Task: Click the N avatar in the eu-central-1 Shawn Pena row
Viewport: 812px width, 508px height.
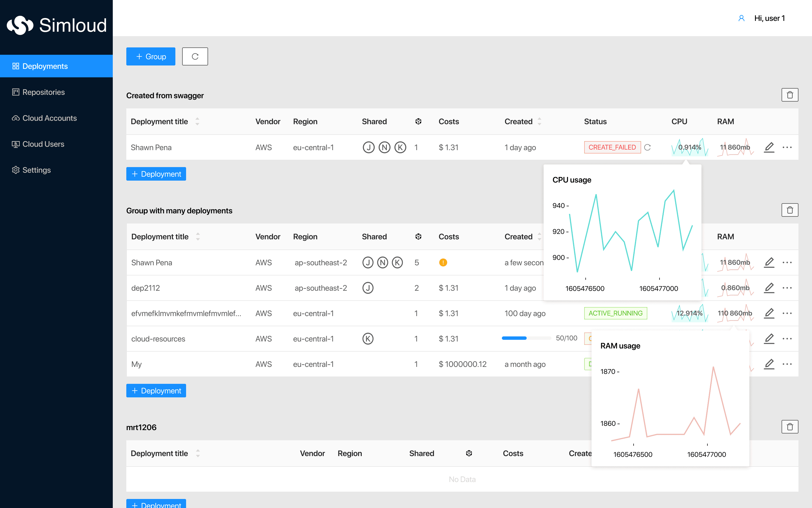Action: 385,147
